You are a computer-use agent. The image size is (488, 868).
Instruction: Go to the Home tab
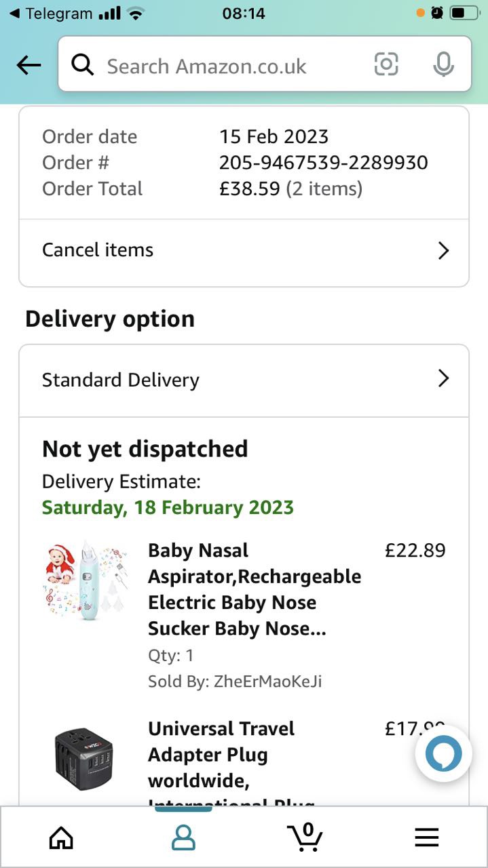tap(61, 838)
